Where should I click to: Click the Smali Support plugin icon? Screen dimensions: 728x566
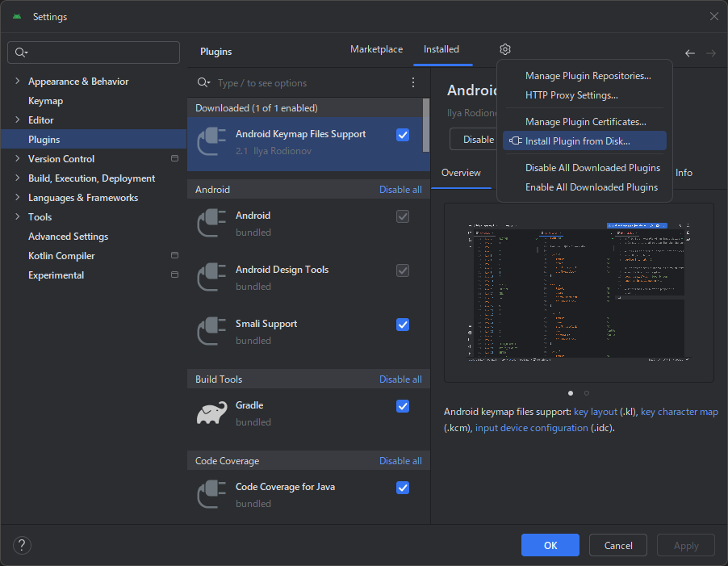(x=211, y=332)
